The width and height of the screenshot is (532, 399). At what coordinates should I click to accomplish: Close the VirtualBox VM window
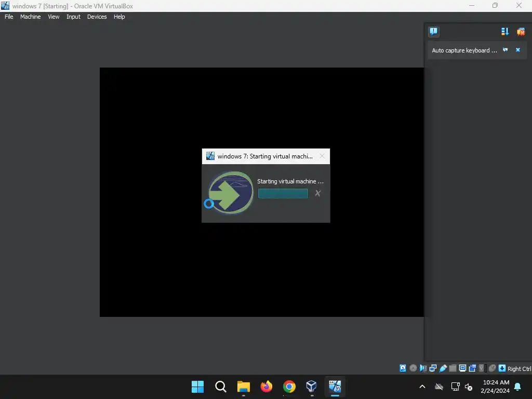pyautogui.click(x=519, y=6)
